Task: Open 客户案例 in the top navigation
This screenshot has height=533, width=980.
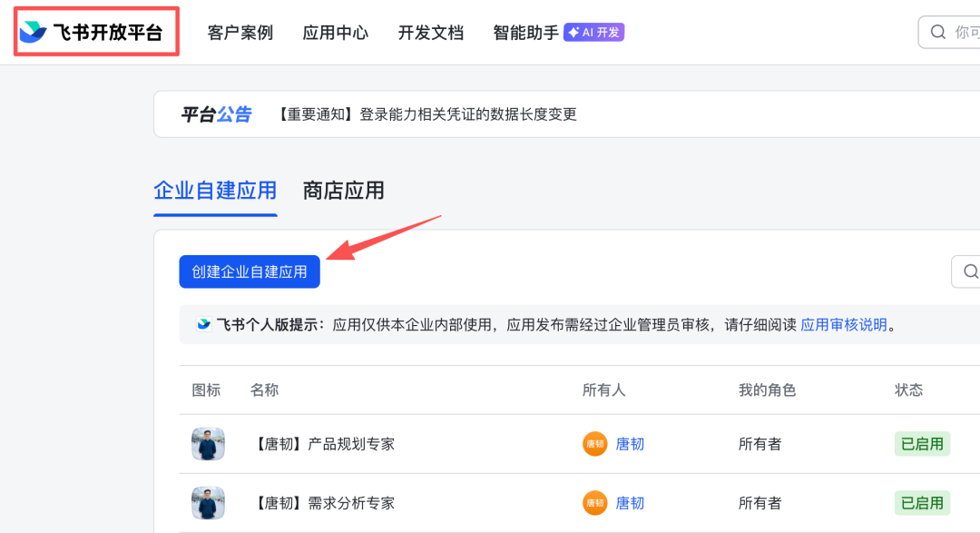Action: pyautogui.click(x=240, y=31)
